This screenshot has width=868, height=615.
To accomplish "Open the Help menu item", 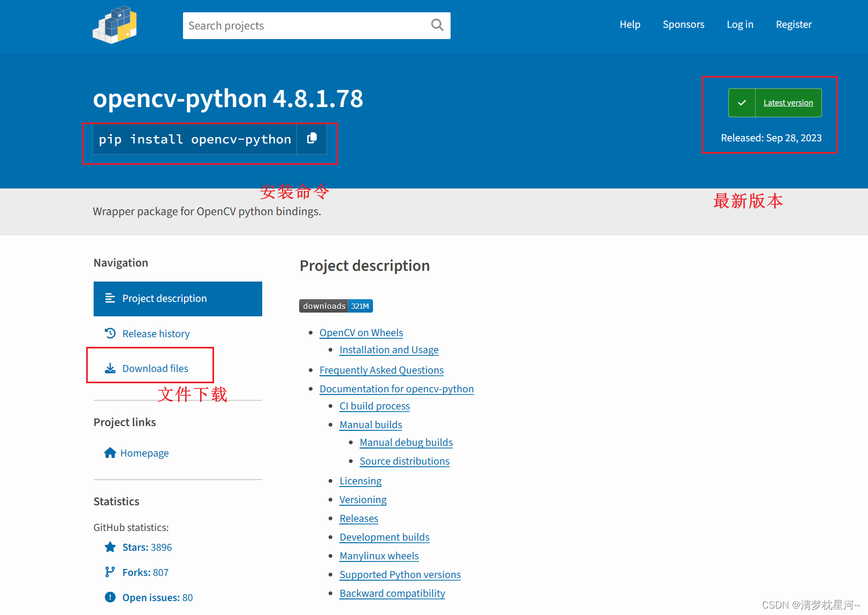I will [x=630, y=25].
